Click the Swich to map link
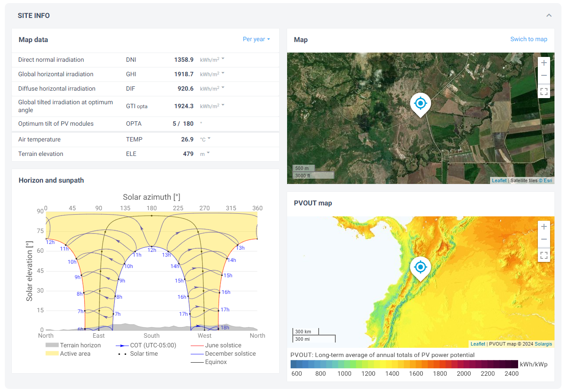 [x=528, y=39]
